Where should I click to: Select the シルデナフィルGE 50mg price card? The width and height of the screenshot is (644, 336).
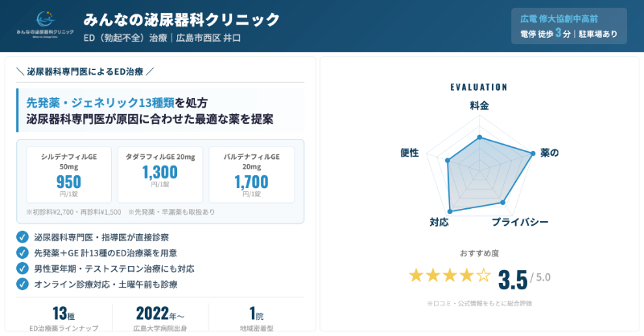click(x=69, y=174)
